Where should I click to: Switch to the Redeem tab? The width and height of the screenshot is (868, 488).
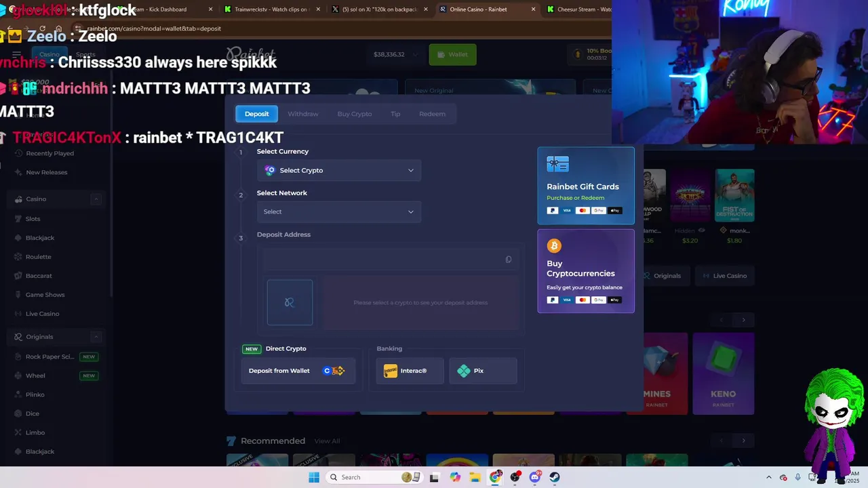pos(432,114)
